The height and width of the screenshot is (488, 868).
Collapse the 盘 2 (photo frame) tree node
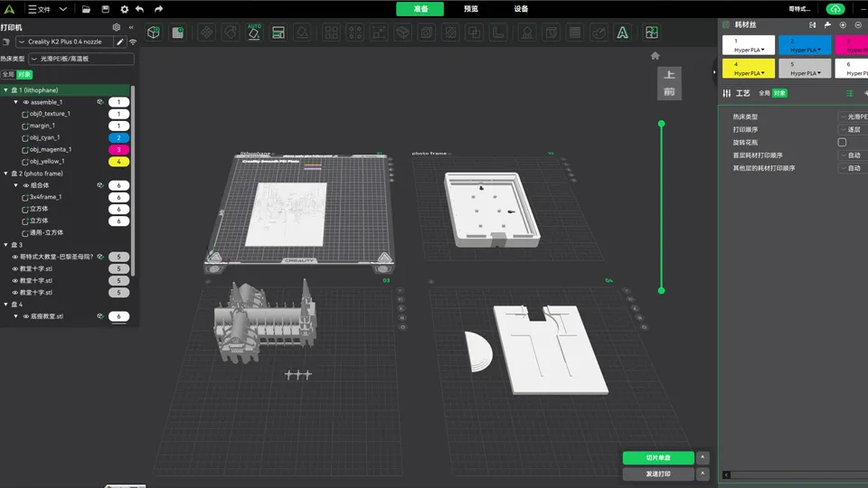(x=6, y=174)
